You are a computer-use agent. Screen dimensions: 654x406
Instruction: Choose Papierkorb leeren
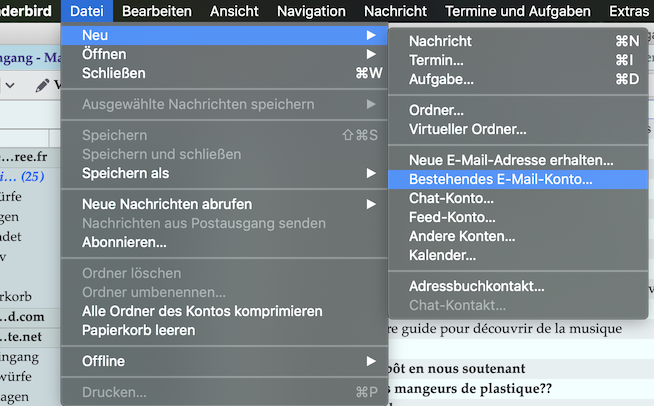click(x=138, y=330)
